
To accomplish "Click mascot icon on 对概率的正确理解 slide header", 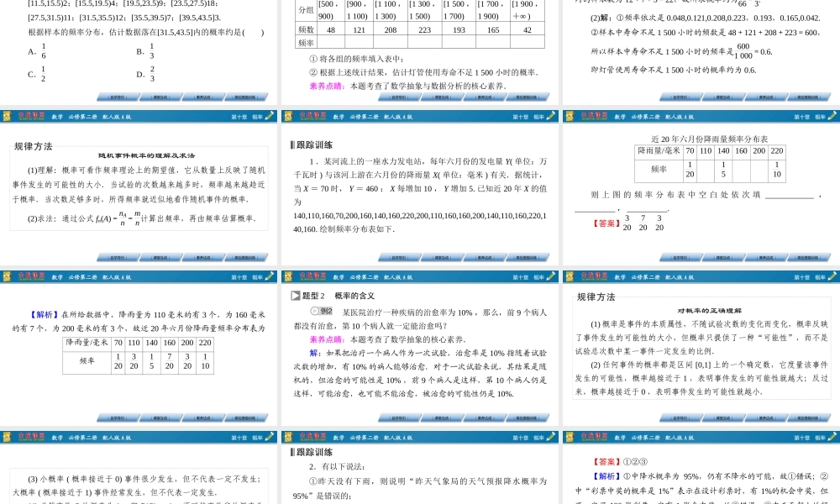I will pos(570,276).
